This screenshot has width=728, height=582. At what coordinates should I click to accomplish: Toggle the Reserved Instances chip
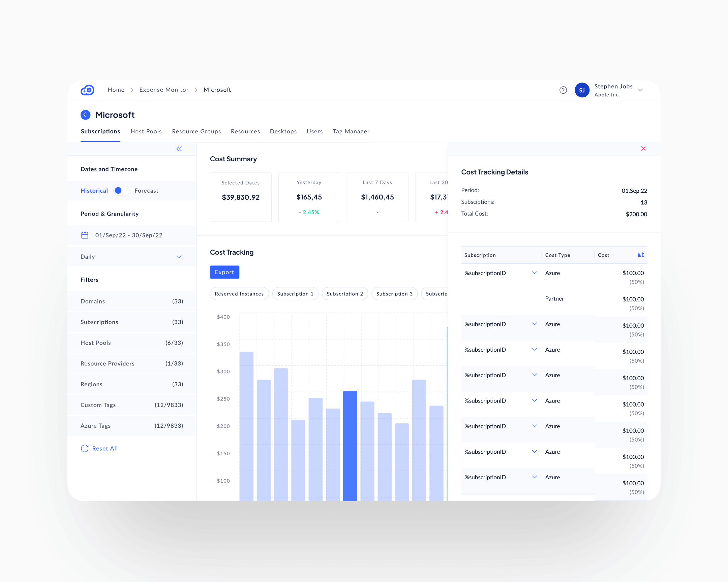pos(239,294)
